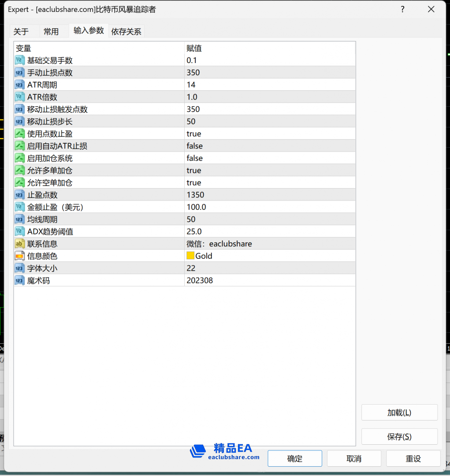Click the 加载(L) button to load settings
The height and width of the screenshot is (476, 450).
pyautogui.click(x=399, y=412)
